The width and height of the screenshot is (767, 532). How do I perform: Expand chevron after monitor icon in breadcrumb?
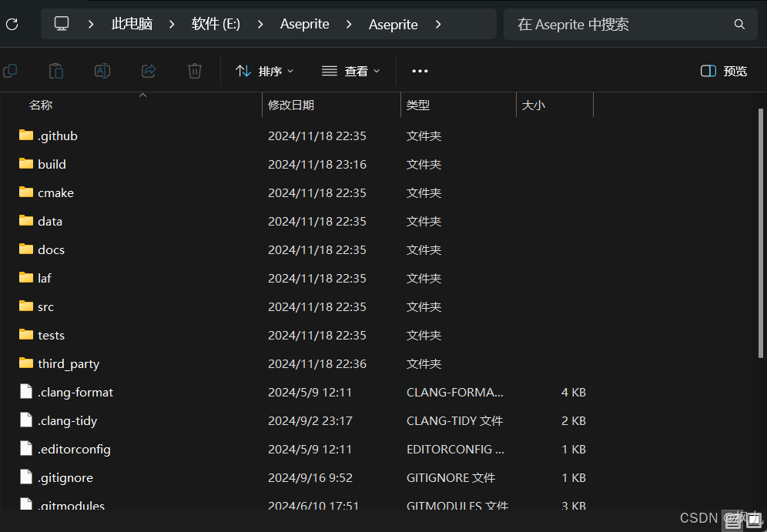click(91, 24)
